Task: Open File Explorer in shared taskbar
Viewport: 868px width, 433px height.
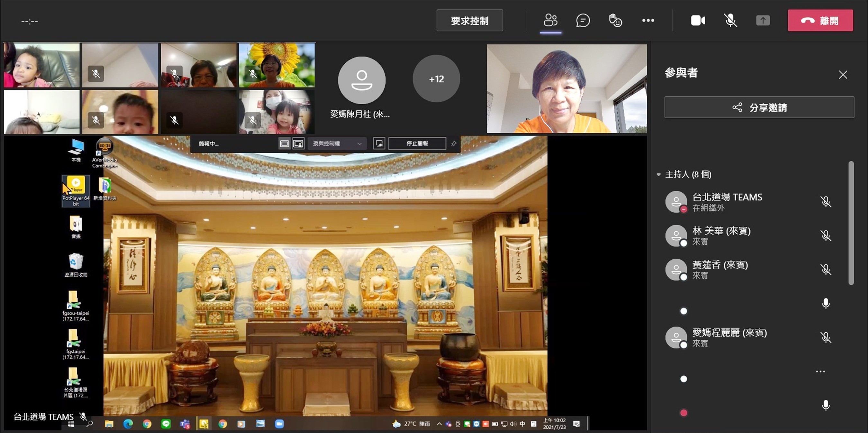Action: 109,424
